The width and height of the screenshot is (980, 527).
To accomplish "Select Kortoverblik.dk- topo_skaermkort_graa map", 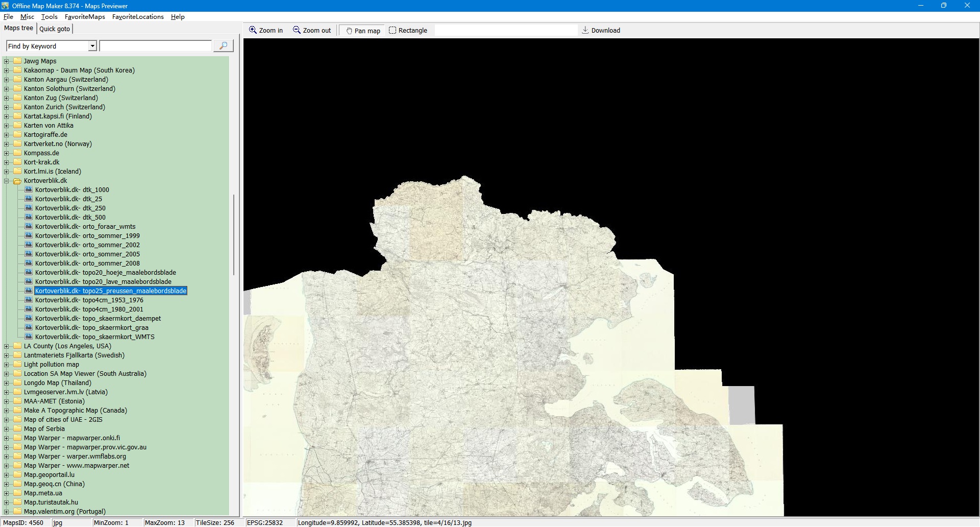I will (x=91, y=327).
